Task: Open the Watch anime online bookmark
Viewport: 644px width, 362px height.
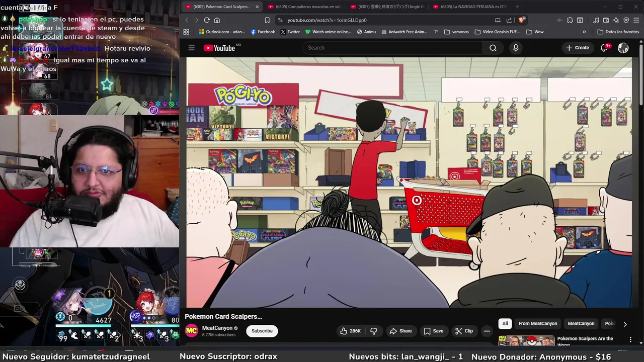Action: coord(328,32)
